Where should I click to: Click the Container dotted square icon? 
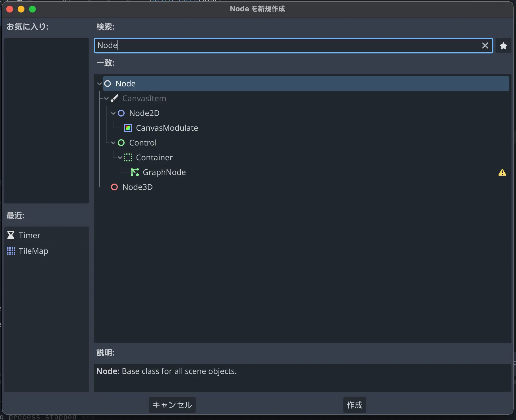pos(128,157)
